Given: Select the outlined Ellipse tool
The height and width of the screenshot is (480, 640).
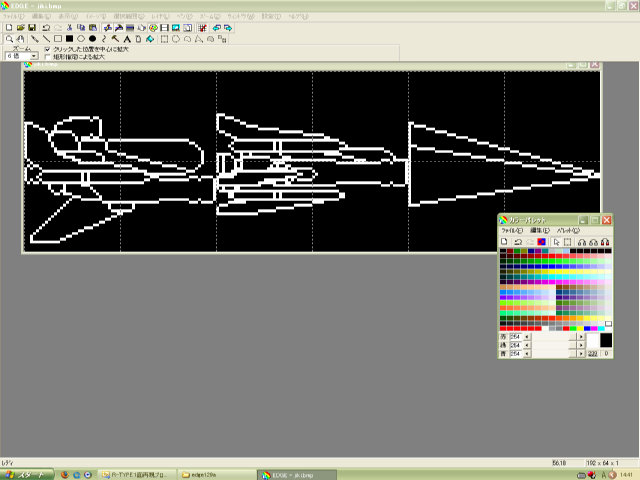Looking at the screenshot, I should 81,39.
